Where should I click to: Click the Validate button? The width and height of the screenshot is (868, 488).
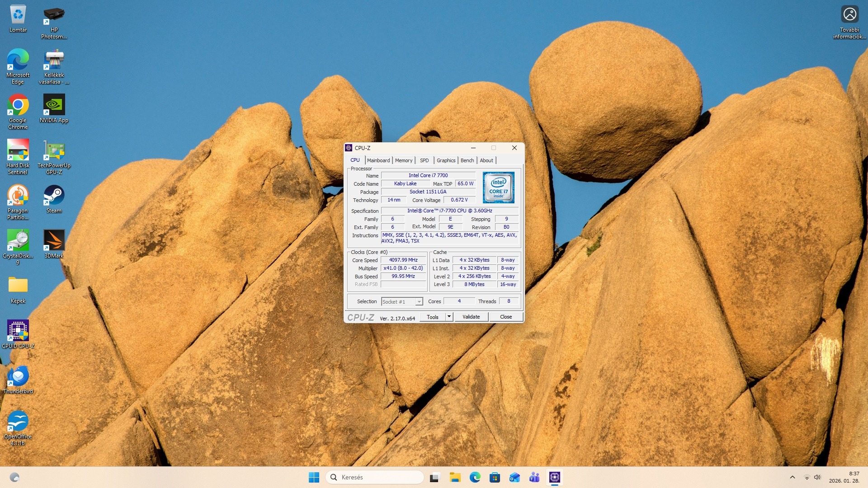tap(471, 317)
